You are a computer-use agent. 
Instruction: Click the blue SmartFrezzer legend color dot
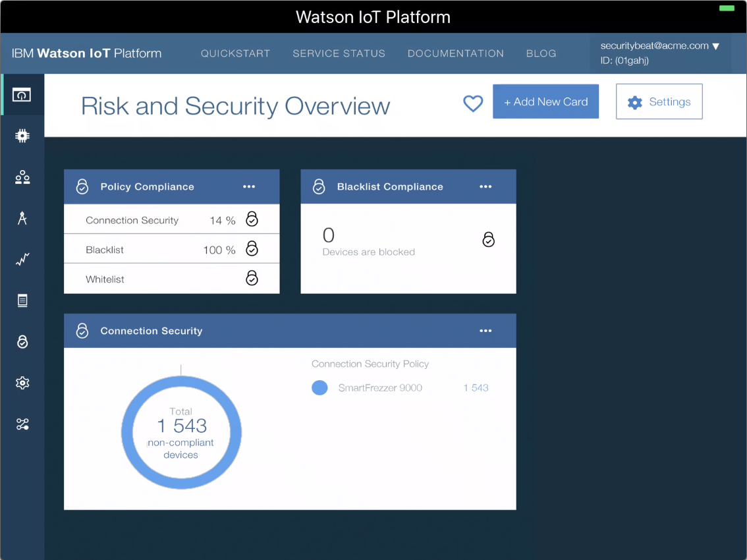tap(319, 388)
